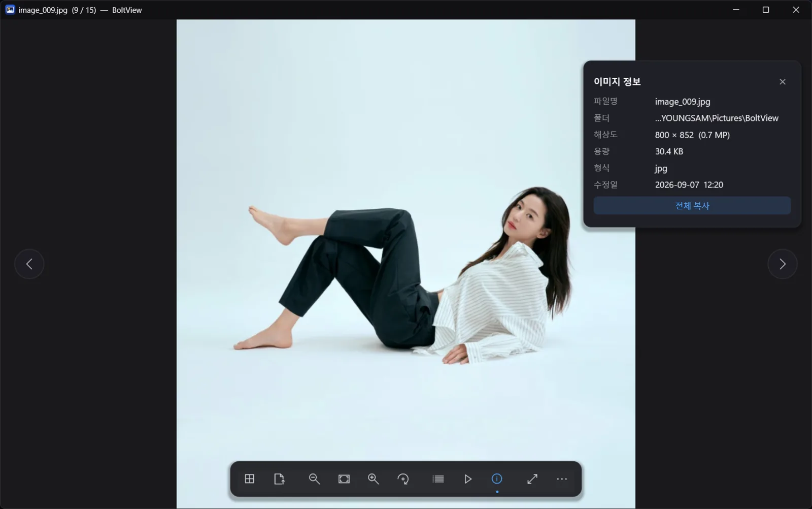Select the image_009.jpg filename value
Viewport: 812px width, 509px height.
click(x=683, y=102)
